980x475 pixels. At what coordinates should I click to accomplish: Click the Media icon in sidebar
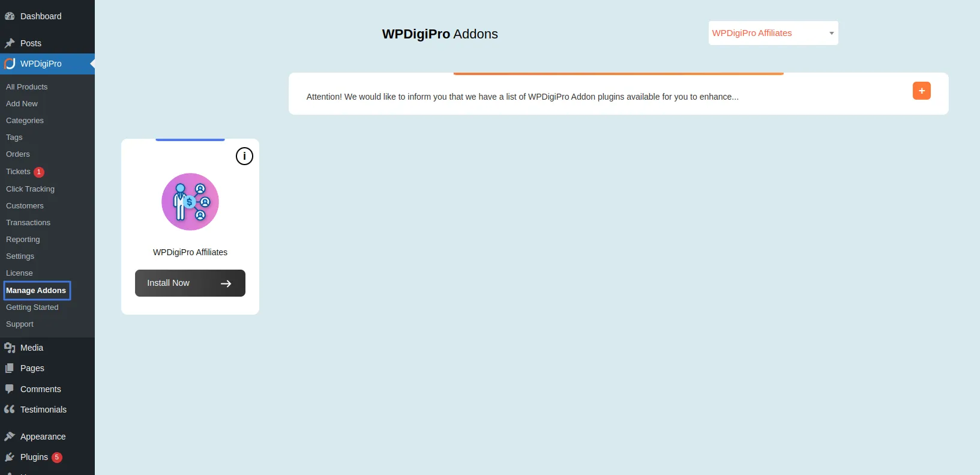coord(10,348)
